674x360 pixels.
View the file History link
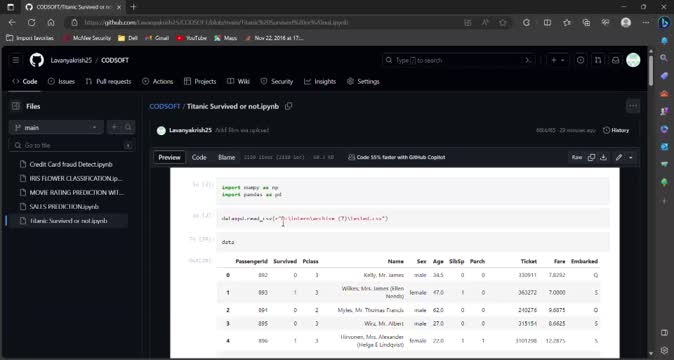pyautogui.click(x=616, y=130)
